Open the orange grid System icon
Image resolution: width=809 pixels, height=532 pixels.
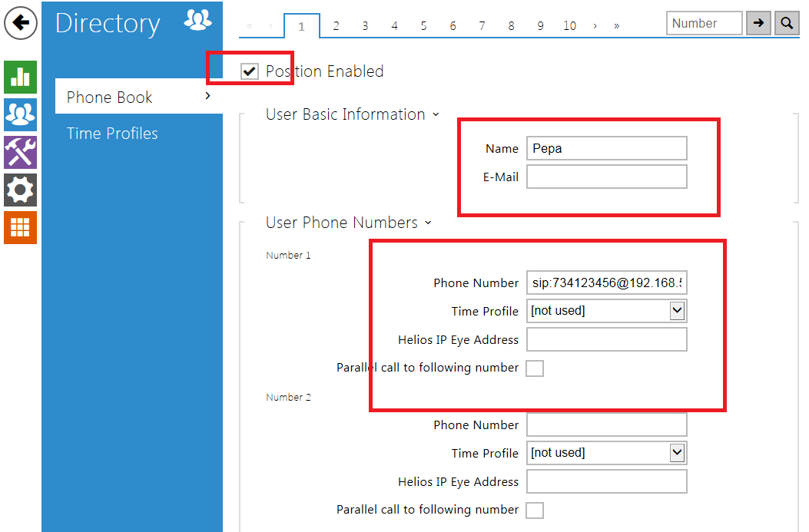click(x=20, y=227)
